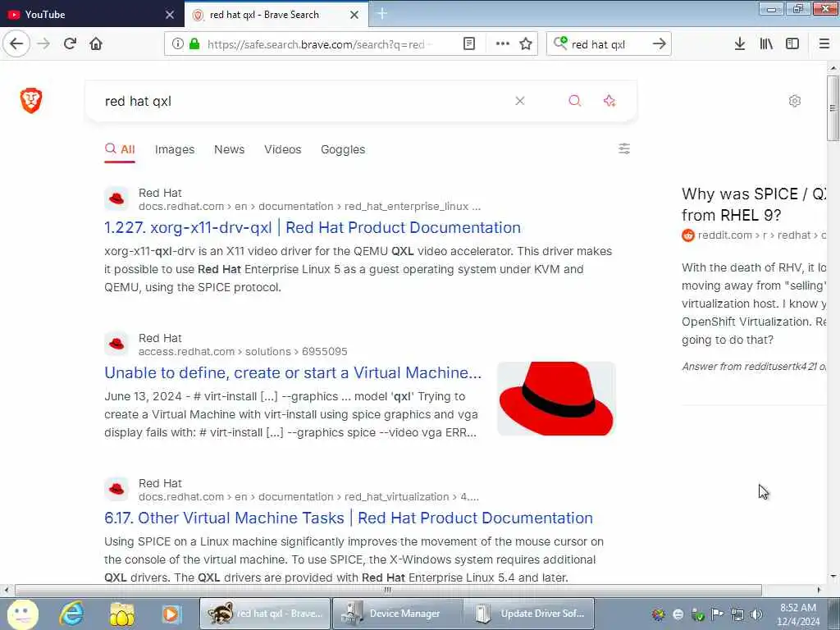This screenshot has width=840, height=630.
Task: Click the scroll down arrow
Action: point(833,577)
